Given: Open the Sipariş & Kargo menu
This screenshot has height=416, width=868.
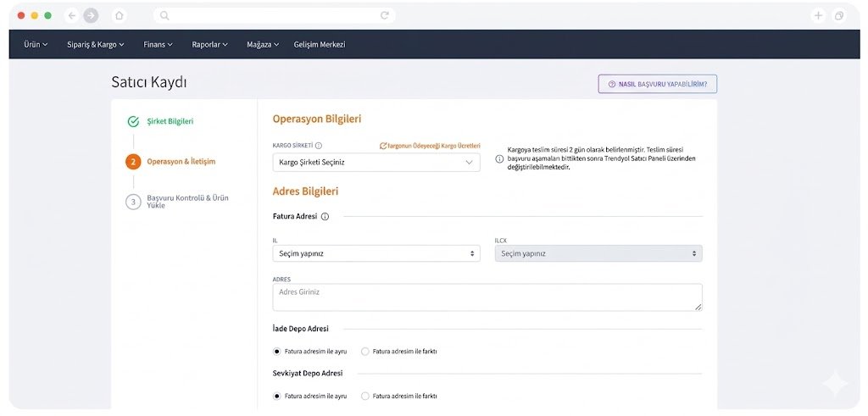Looking at the screenshot, I should pos(95,44).
